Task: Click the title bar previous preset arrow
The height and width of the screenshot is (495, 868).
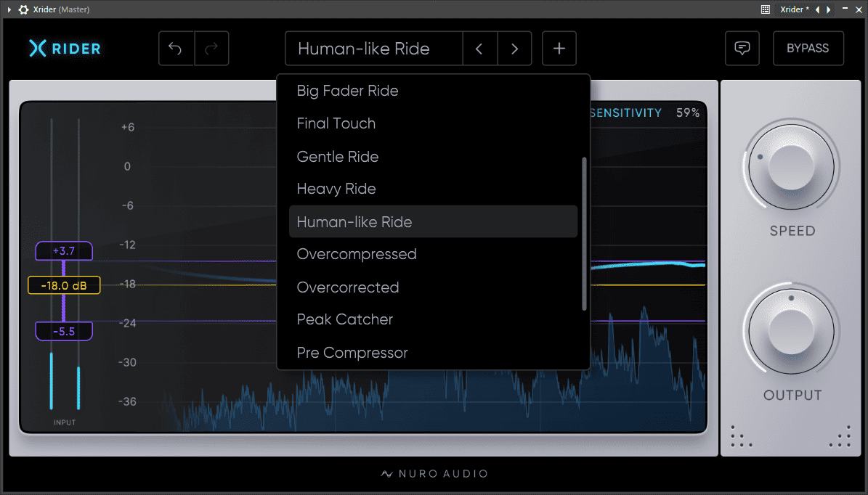Action: pos(818,9)
